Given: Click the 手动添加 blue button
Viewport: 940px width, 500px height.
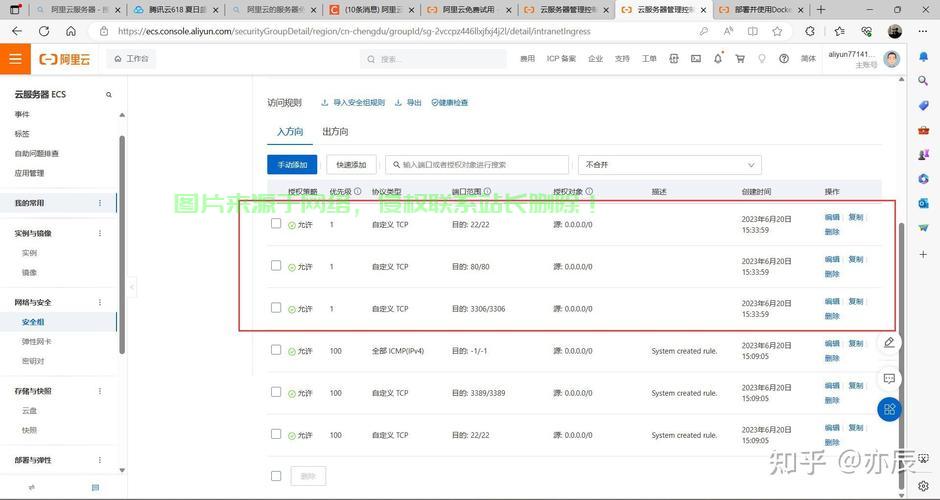Looking at the screenshot, I should tap(292, 165).
